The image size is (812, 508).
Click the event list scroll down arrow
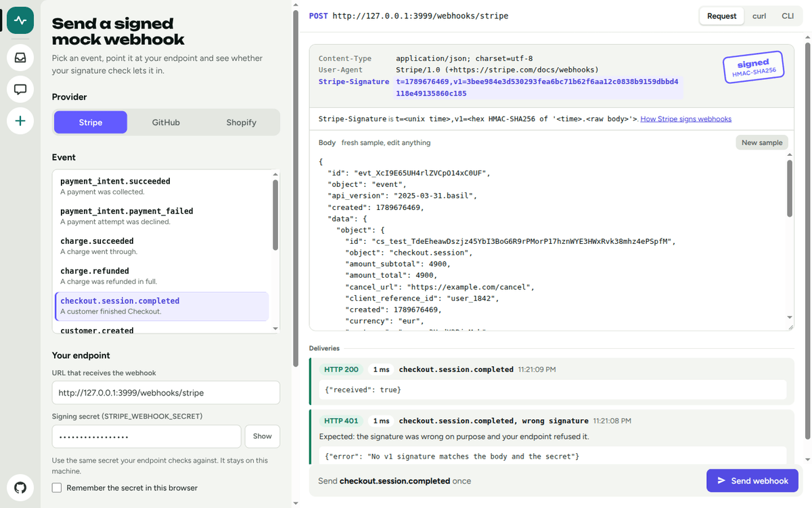[x=275, y=329]
